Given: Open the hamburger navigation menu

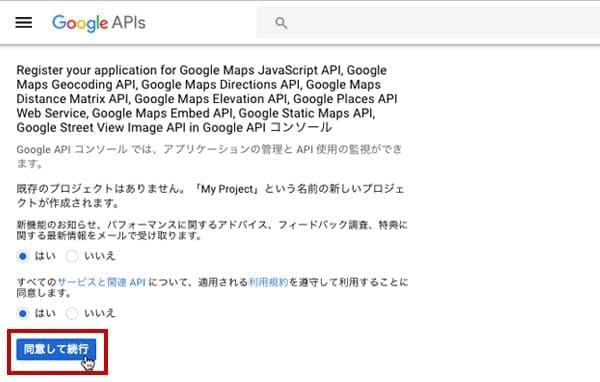Looking at the screenshot, I should pyautogui.click(x=23, y=23).
